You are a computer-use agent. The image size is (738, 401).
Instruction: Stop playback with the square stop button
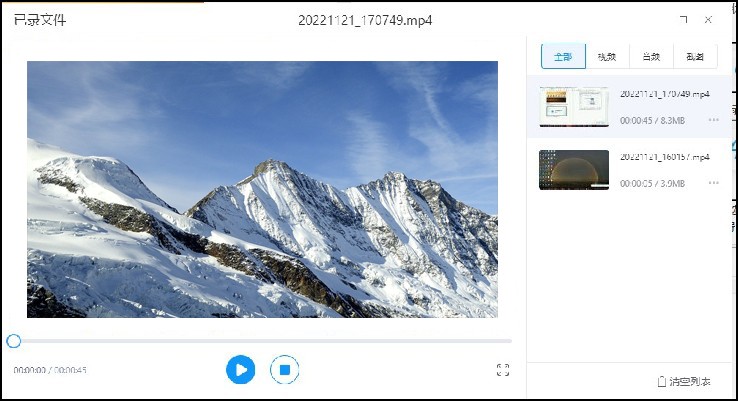click(284, 369)
